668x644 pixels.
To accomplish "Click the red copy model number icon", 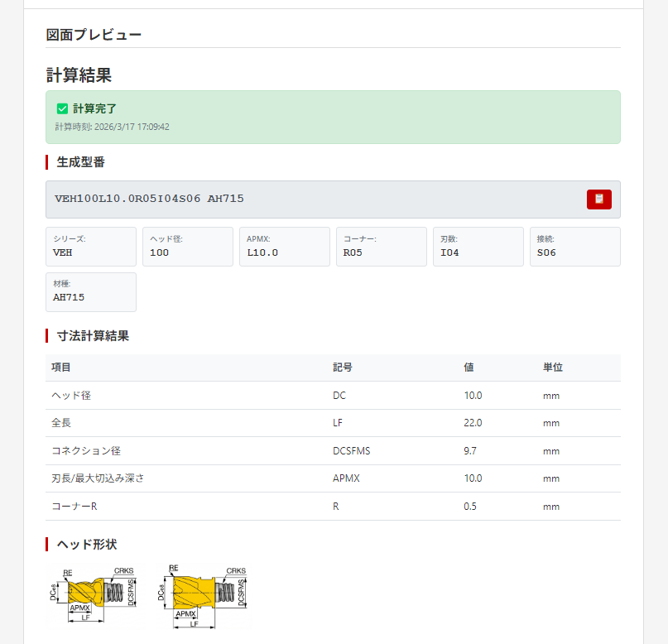I will pyautogui.click(x=598, y=199).
